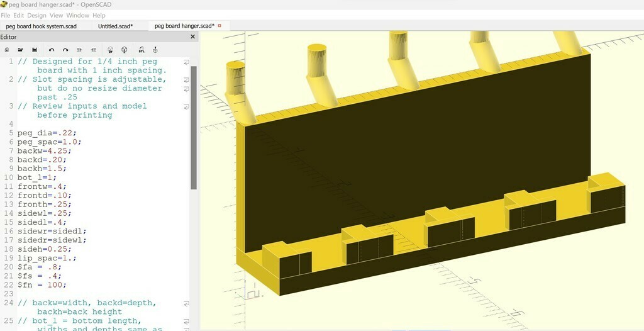644x331 pixels.
Task: Unindent the selected code lines
Action: coord(79,50)
